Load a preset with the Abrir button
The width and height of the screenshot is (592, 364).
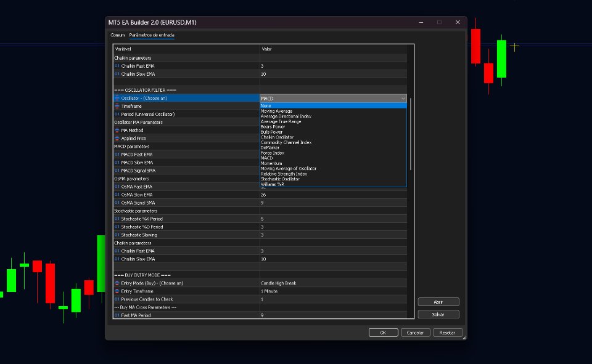click(x=438, y=302)
